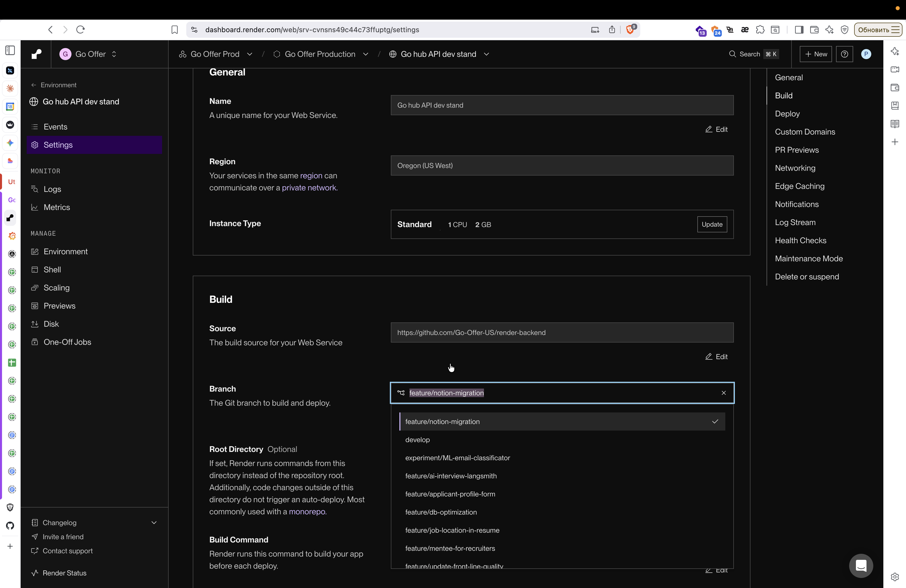Click the New button in header
Screen dimensions: 906x588
pos(816,54)
